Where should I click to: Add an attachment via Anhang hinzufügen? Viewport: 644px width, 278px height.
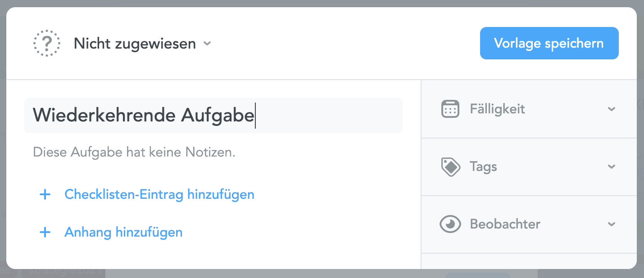click(x=123, y=232)
